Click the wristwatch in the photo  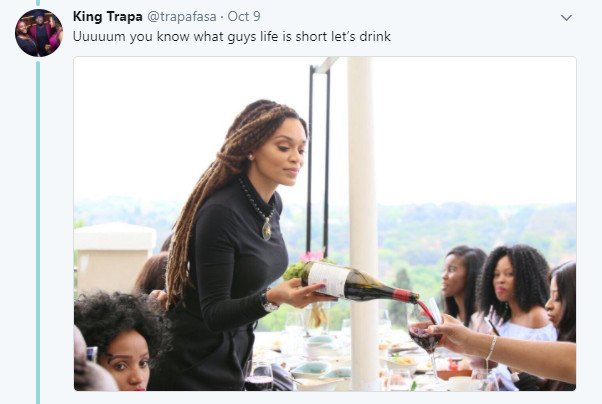click(x=269, y=303)
